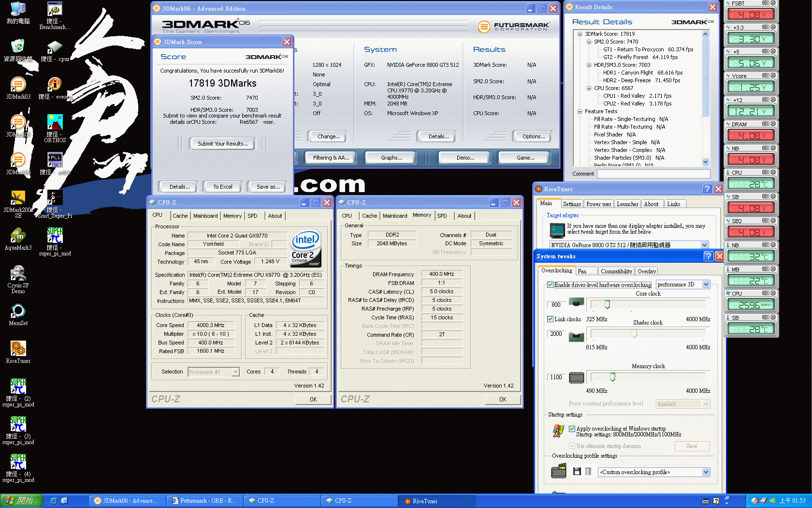Click the Core clock value field showing 800

pos(556,305)
